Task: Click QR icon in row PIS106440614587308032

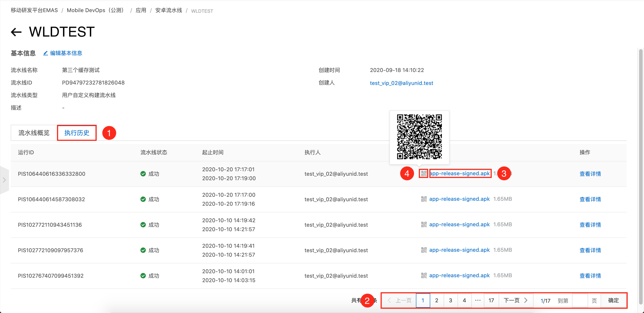Action: coord(424,199)
